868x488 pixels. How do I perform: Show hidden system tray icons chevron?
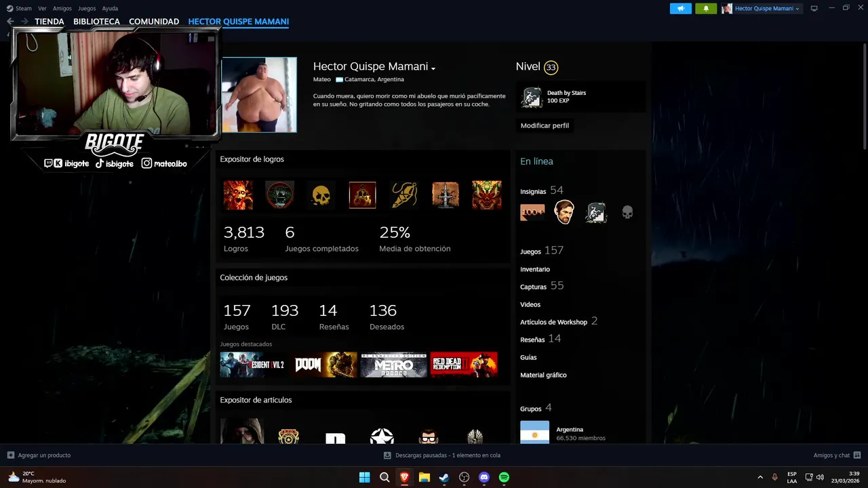tap(760, 477)
